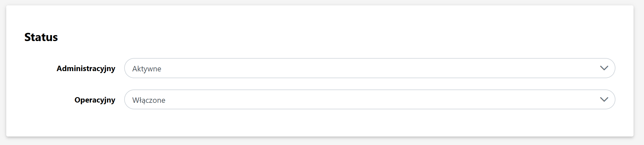
Task: Click the down arrow beside Włączone
Action: pos(604,100)
